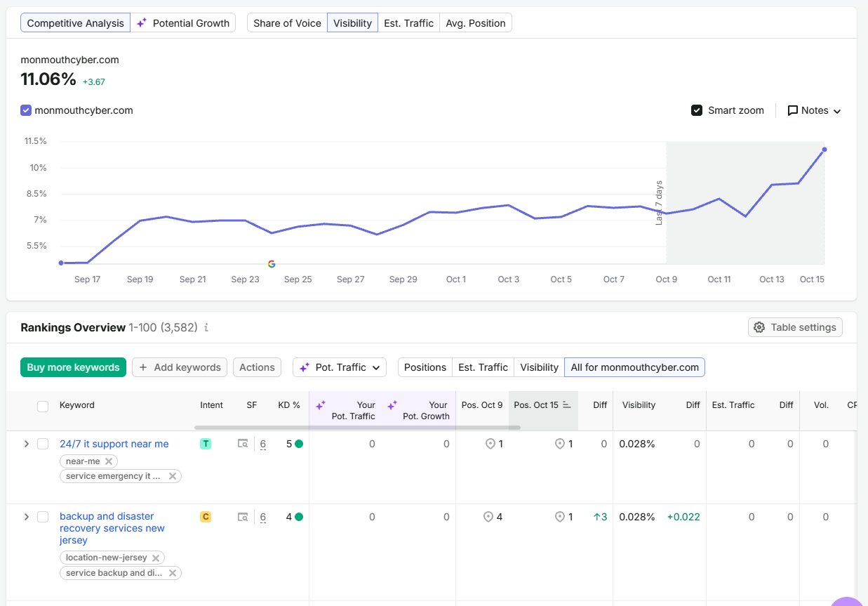This screenshot has width=868, height=606.
Task: Click chart starting data point before Sep 17
Action: pyautogui.click(x=61, y=263)
